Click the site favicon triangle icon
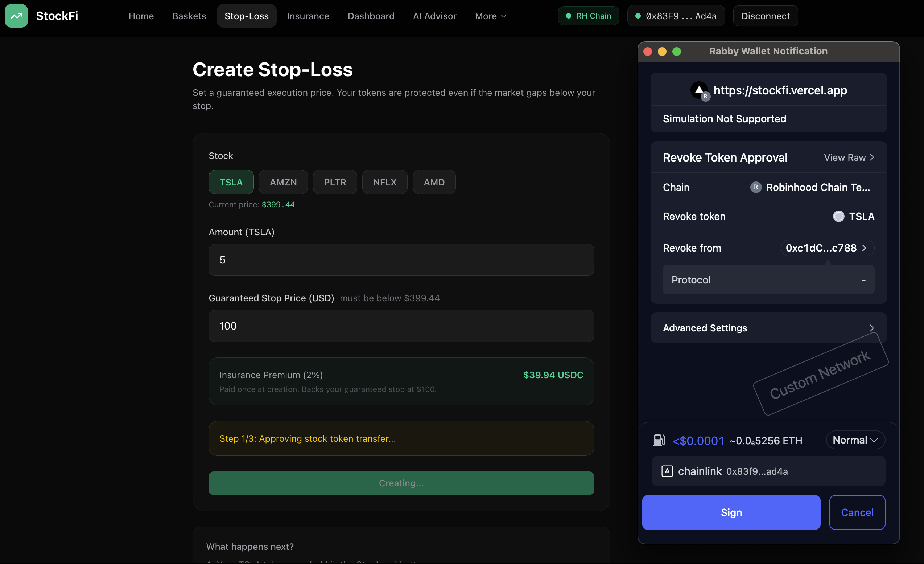Image resolution: width=924 pixels, height=564 pixels. point(699,90)
